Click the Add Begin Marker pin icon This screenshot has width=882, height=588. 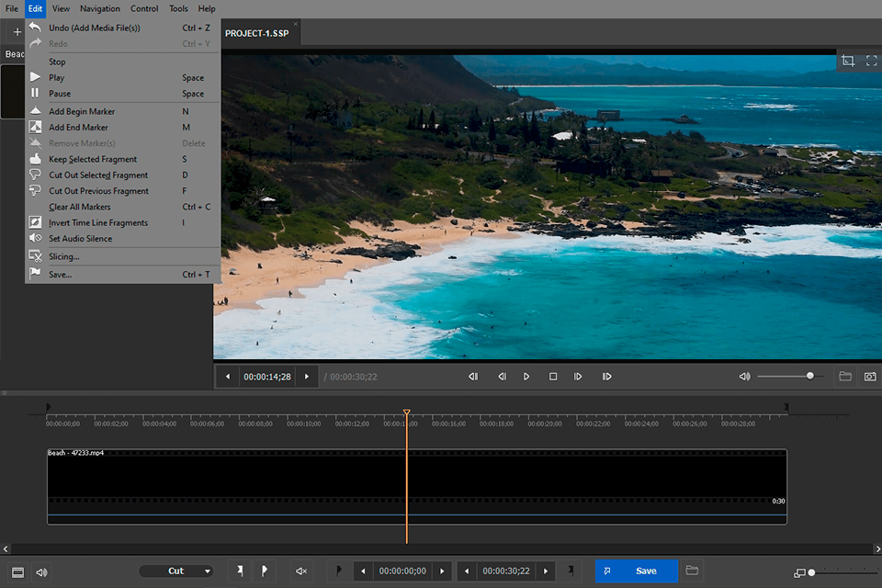tap(241, 571)
